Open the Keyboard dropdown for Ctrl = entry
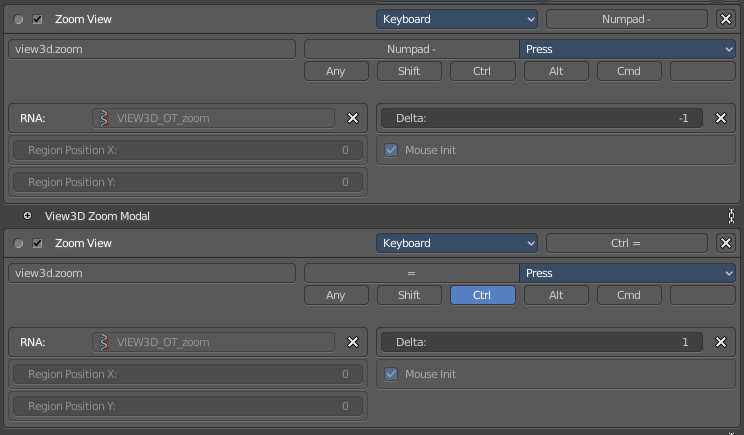 point(457,243)
